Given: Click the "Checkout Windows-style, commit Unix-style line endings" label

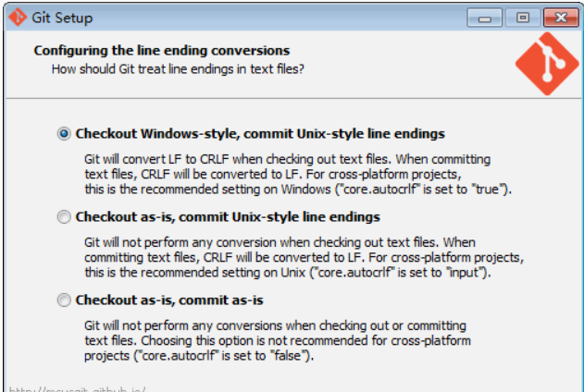Looking at the screenshot, I should coord(260,133).
